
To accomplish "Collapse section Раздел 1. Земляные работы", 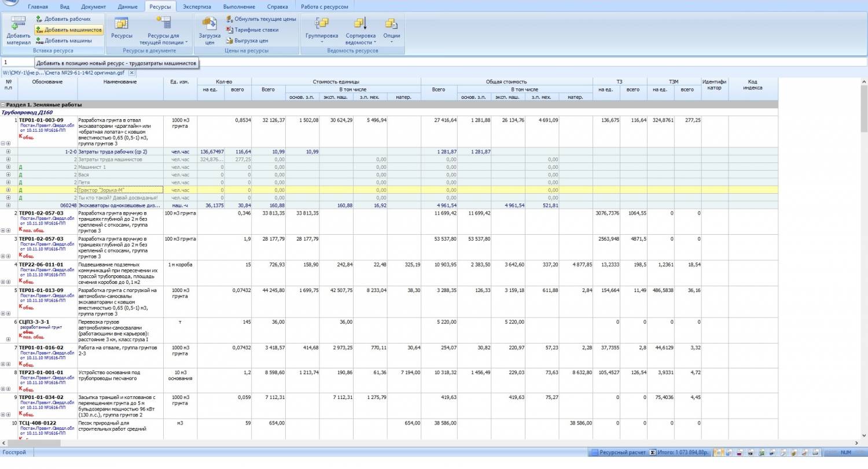I will click(x=3, y=105).
